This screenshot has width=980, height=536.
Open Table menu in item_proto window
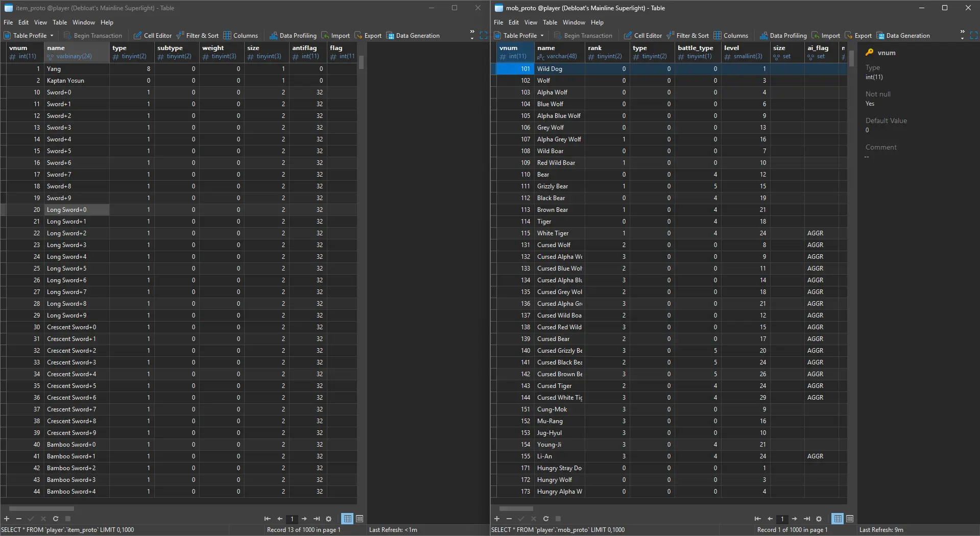tap(60, 22)
